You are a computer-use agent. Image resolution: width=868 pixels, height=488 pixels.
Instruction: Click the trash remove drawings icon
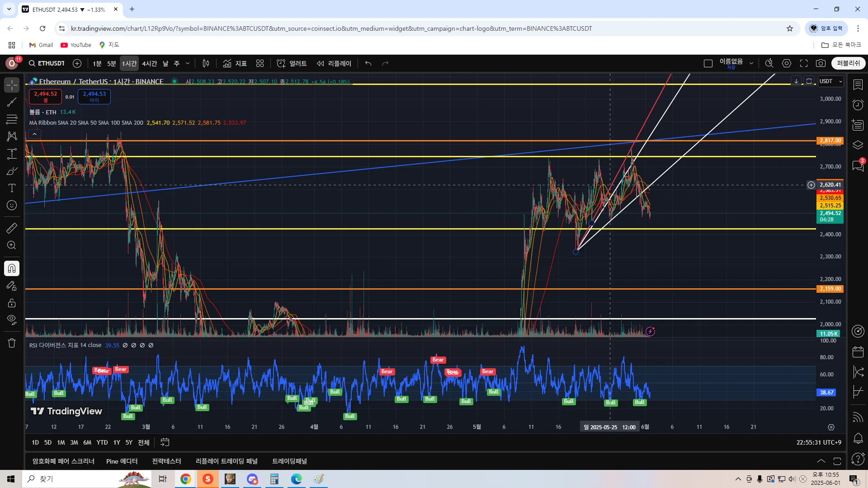coord(12,343)
